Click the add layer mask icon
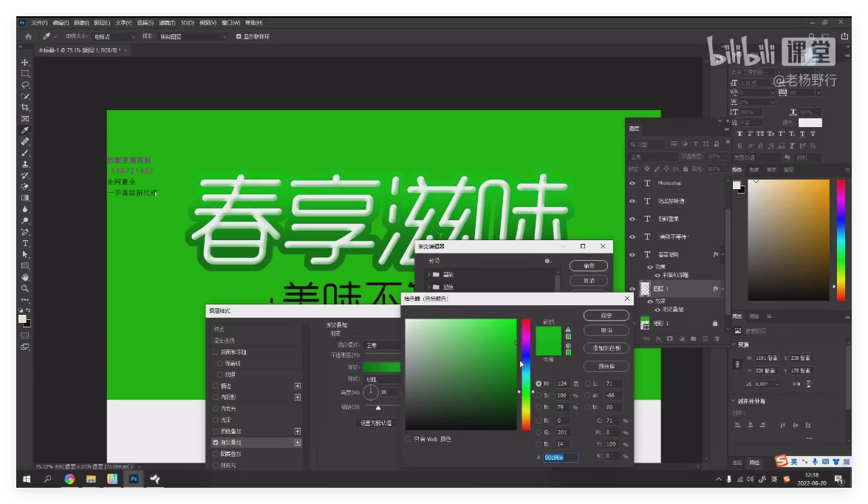The height and width of the screenshot is (504, 868). pyautogui.click(x=670, y=338)
